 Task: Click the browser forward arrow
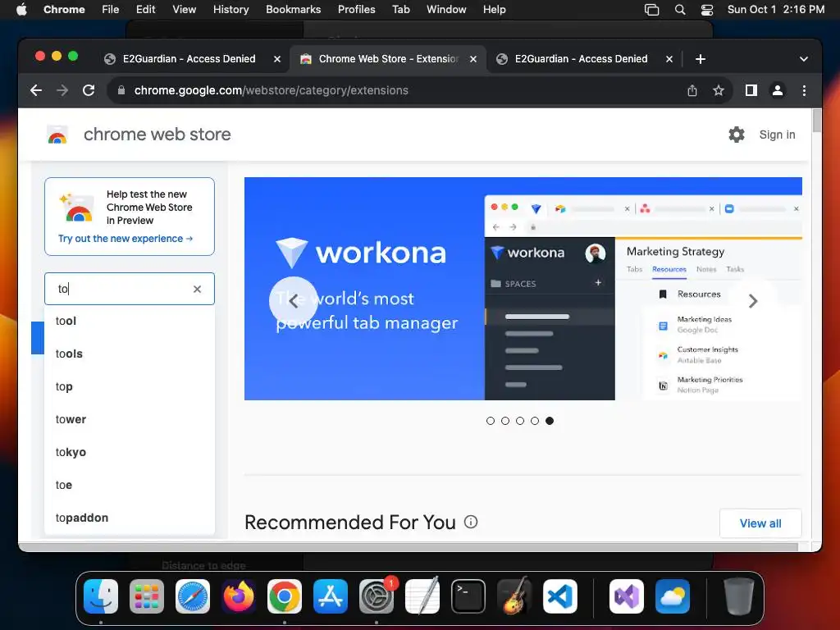[62, 90]
